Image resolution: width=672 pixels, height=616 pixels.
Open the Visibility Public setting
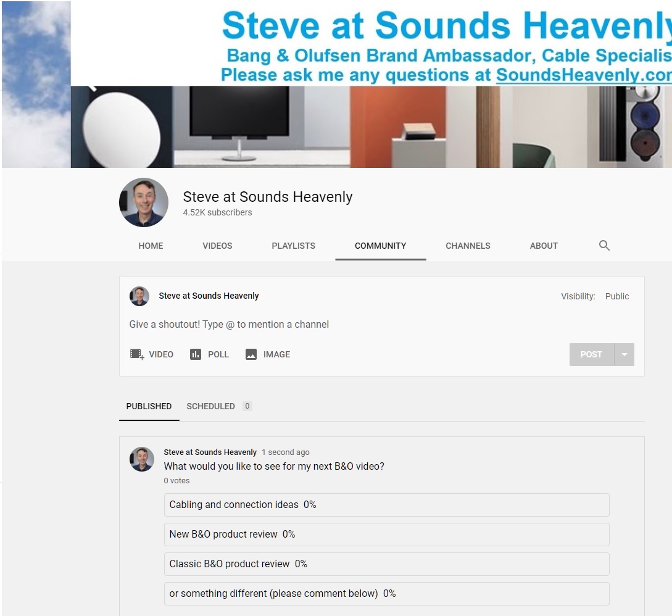click(616, 296)
